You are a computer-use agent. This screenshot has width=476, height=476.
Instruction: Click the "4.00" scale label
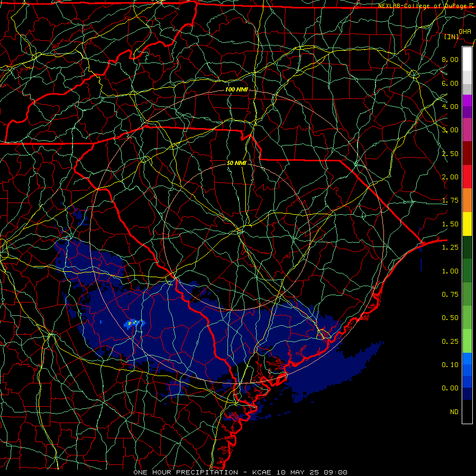(450, 106)
